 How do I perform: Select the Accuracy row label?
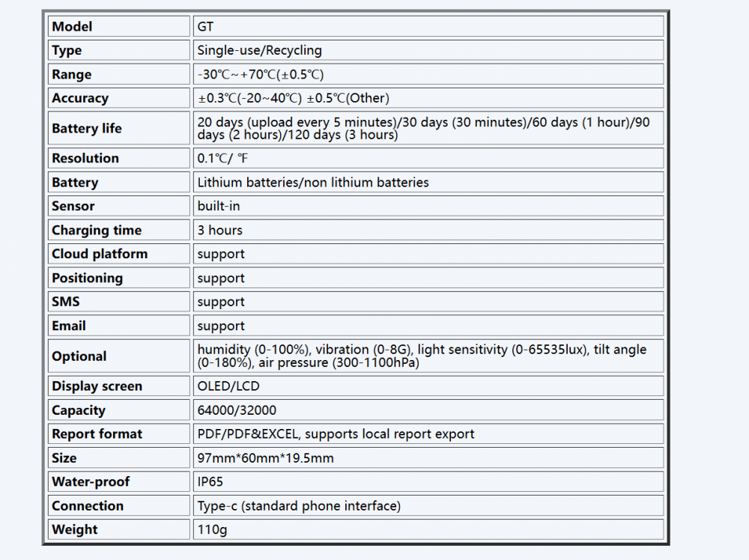80,99
